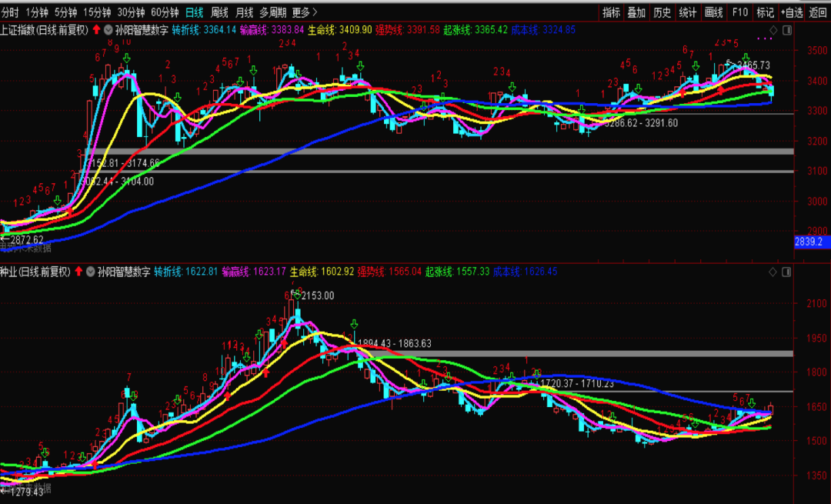Click bottom chart 输赢线 1623.17 label

(x=254, y=272)
